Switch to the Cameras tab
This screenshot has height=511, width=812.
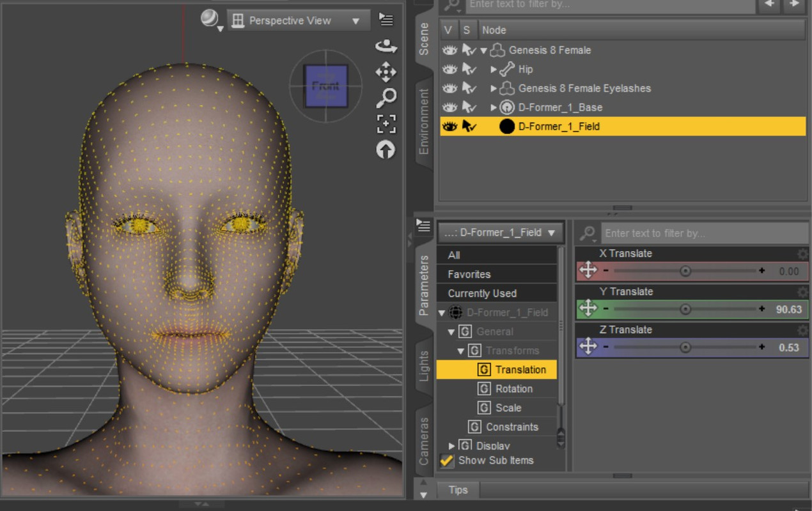pyautogui.click(x=424, y=441)
